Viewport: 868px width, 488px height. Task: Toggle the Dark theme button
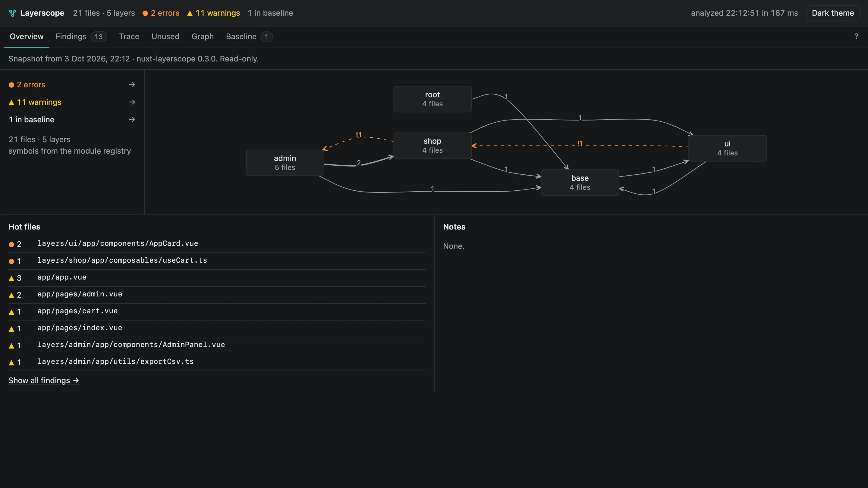(833, 13)
